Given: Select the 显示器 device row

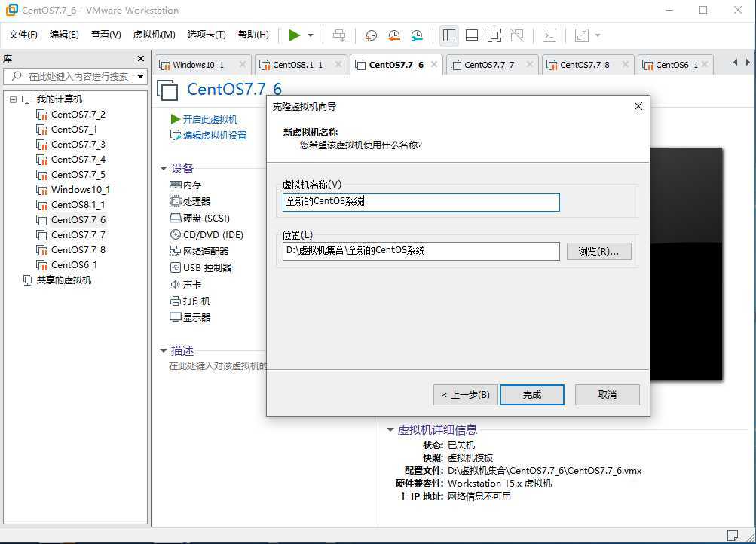Looking at the screenshot, I should tap(190, 317).
